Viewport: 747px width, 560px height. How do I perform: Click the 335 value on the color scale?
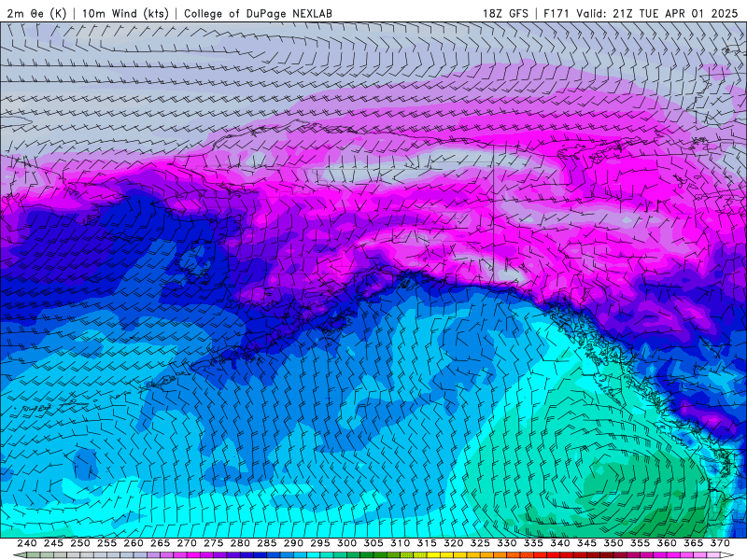click(x=533, y=543)
